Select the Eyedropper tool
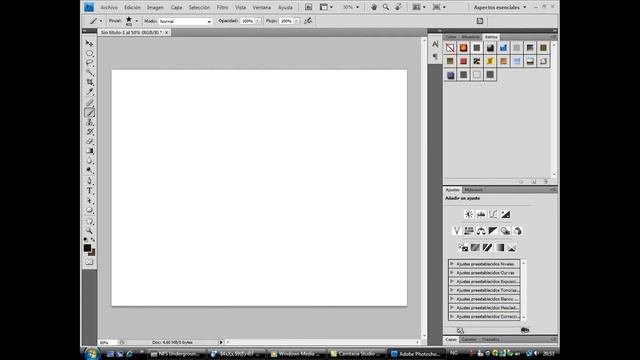 coord(89,91)
